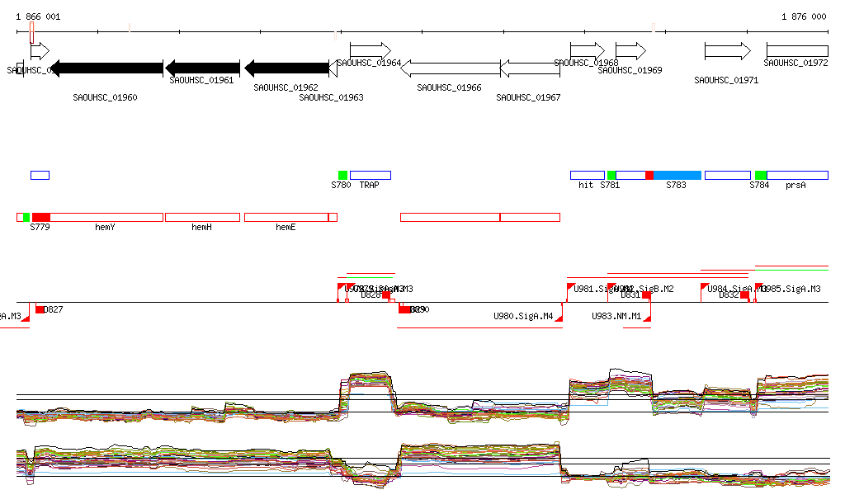Select the green S784 segment box
The width and height of the screenshot is (845, 504).
[x=760, y=175]
